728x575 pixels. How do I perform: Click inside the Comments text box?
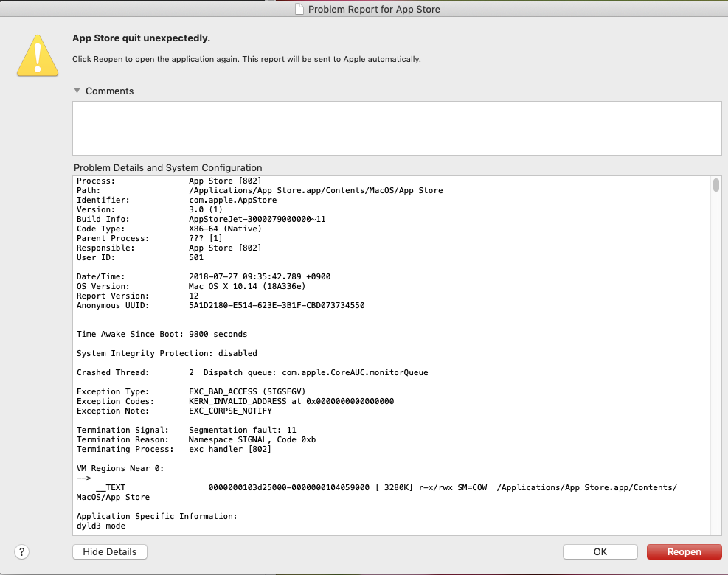coord(397,128)
